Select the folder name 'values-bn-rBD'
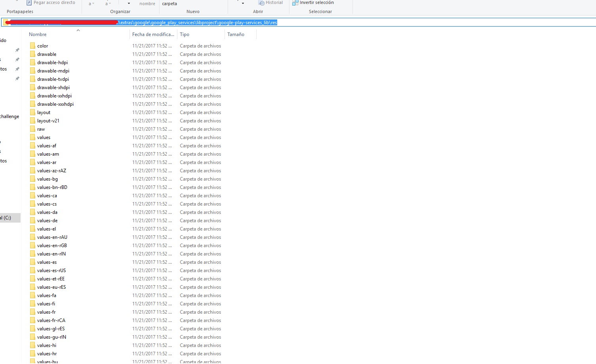This screenshot has height=364, width=596. 52,187
